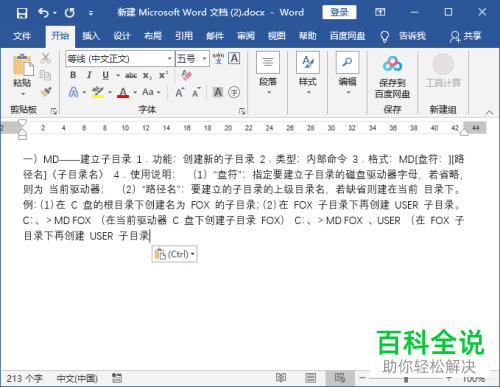Click the Clear Formatting eraser icon
500x387 pixels.
coord(187,75)
